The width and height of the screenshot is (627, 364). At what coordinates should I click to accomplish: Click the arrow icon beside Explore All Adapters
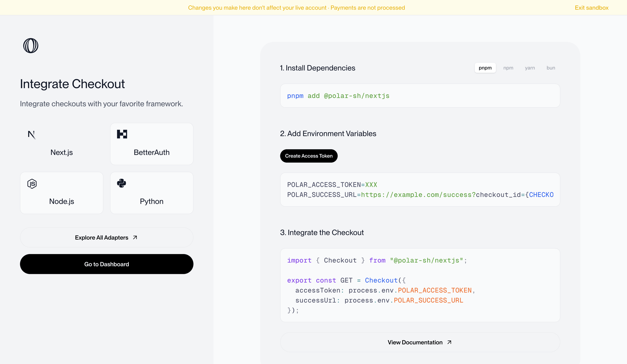point(135,237)
